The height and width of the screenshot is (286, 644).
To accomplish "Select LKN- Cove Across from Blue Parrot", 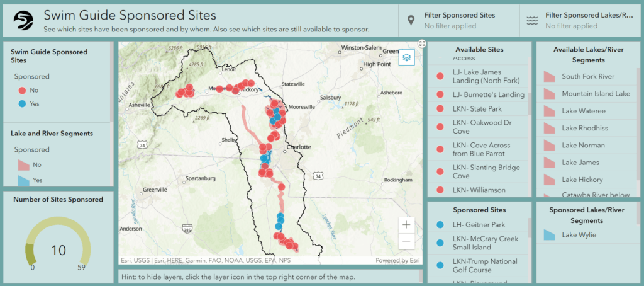I will (x=479, y=149).
